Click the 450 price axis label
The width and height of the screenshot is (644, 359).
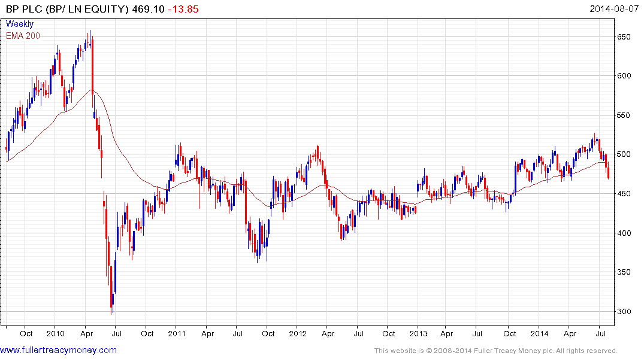[624, 194]
